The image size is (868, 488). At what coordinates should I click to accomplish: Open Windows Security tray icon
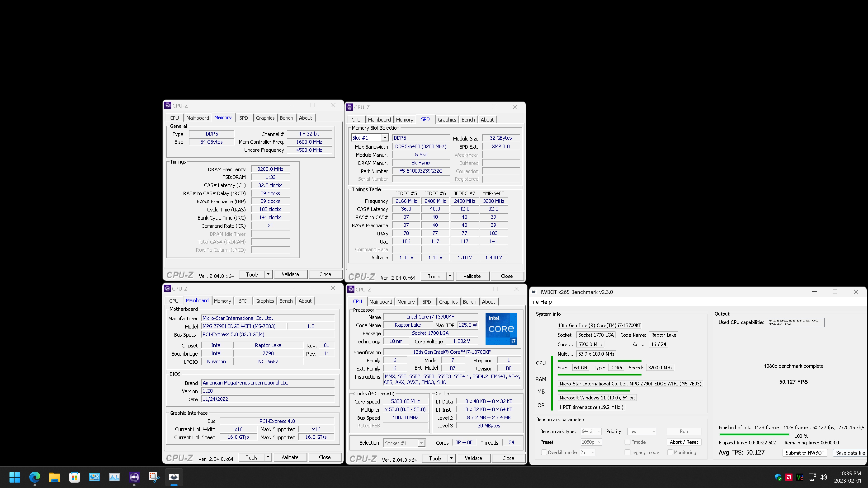tap(778, 477)
